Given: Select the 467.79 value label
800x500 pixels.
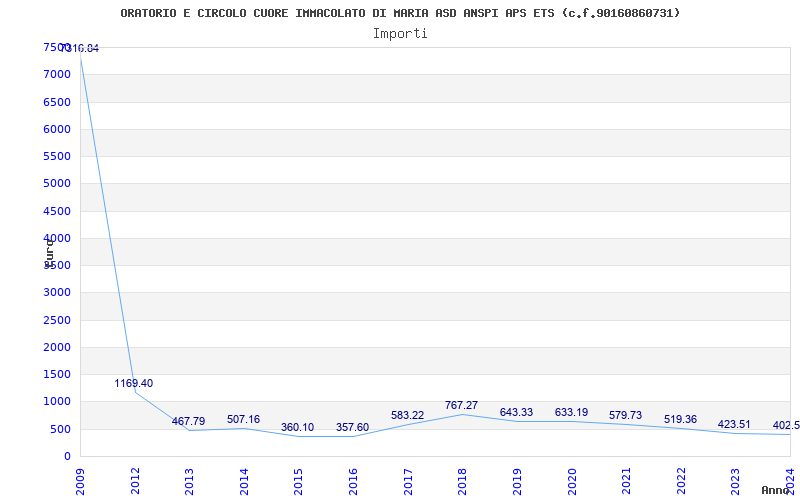Looking at the screenshot, I should tap(188, 421).
